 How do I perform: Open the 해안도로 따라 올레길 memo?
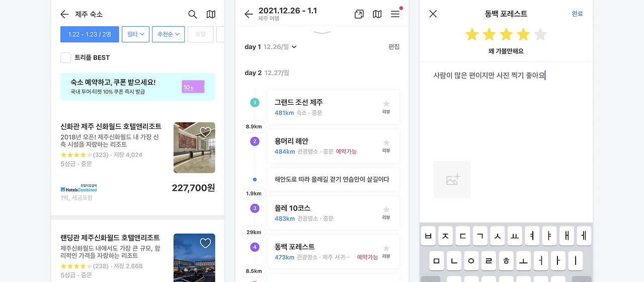point(333,179)
